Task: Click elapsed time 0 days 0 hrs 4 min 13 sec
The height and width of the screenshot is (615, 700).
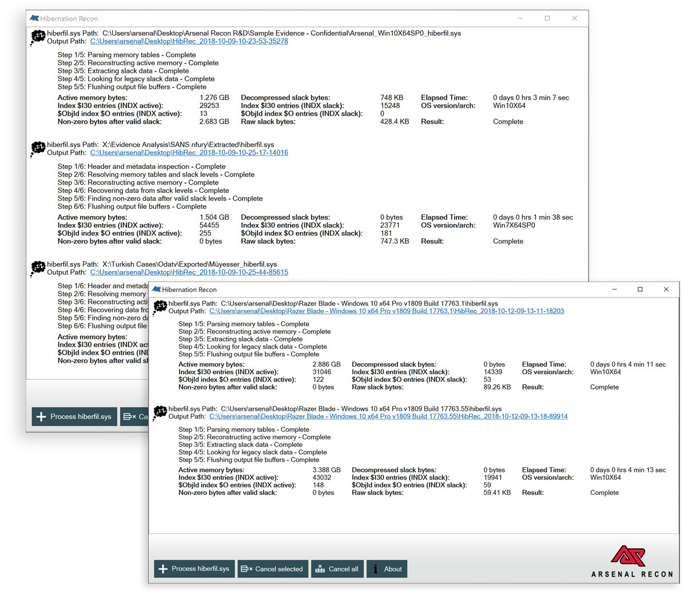Action: pos(628,470)
